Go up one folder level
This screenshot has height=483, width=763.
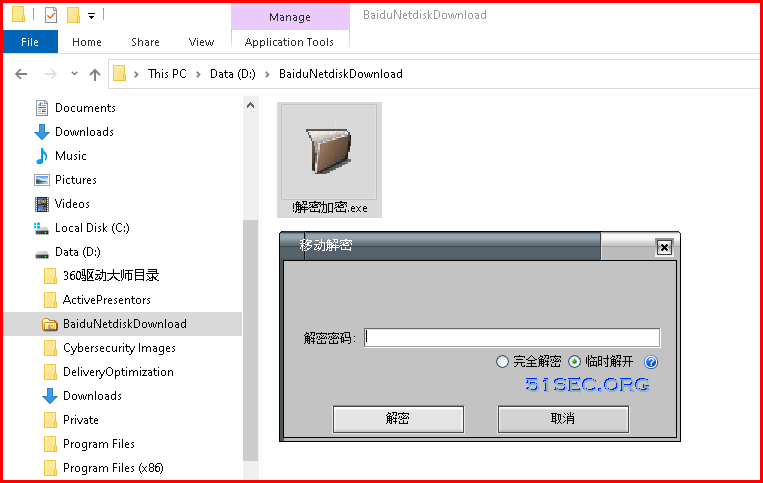click(95, 74)
